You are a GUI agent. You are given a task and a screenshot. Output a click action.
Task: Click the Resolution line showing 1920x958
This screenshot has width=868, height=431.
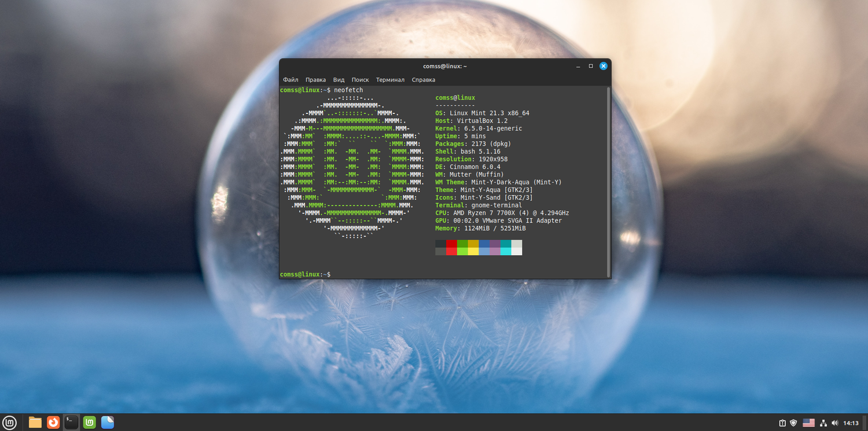point(472,159)
